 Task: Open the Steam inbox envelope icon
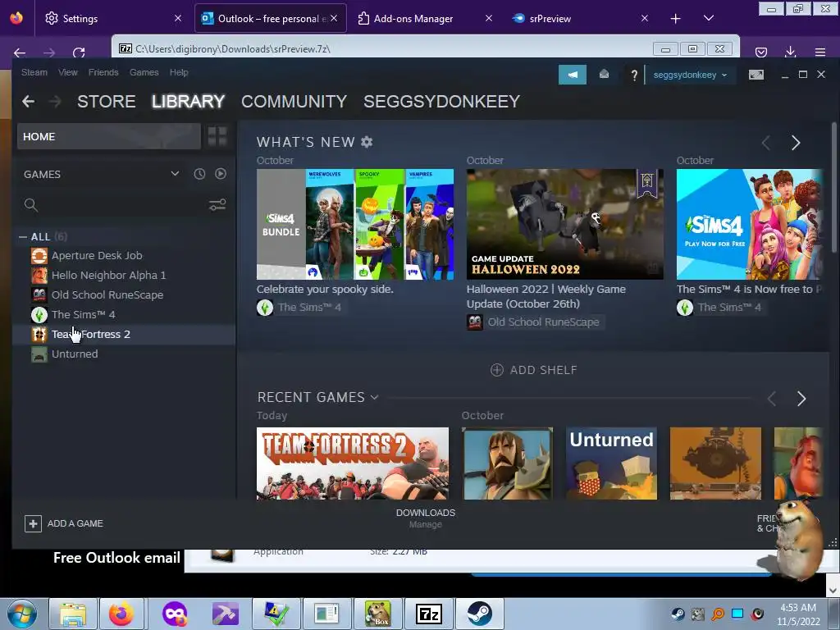(x=604, y=75)
